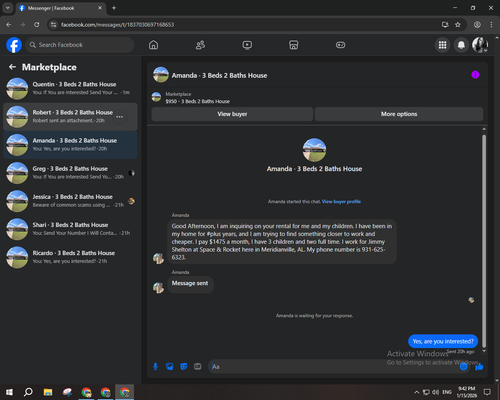Open Ricardo - 3 Beds 2 Baths House chat
Viewport: 500px width, 400px height.
(70, 257)
